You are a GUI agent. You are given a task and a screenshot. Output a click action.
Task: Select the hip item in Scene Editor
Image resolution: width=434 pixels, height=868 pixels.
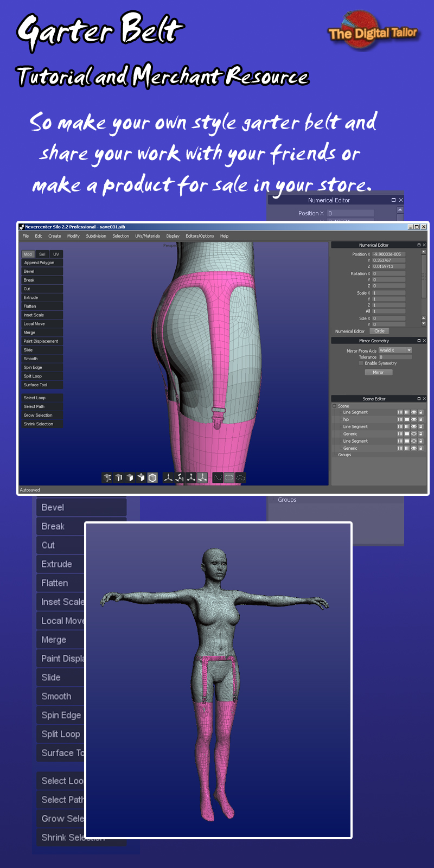(x=346, y=419)
